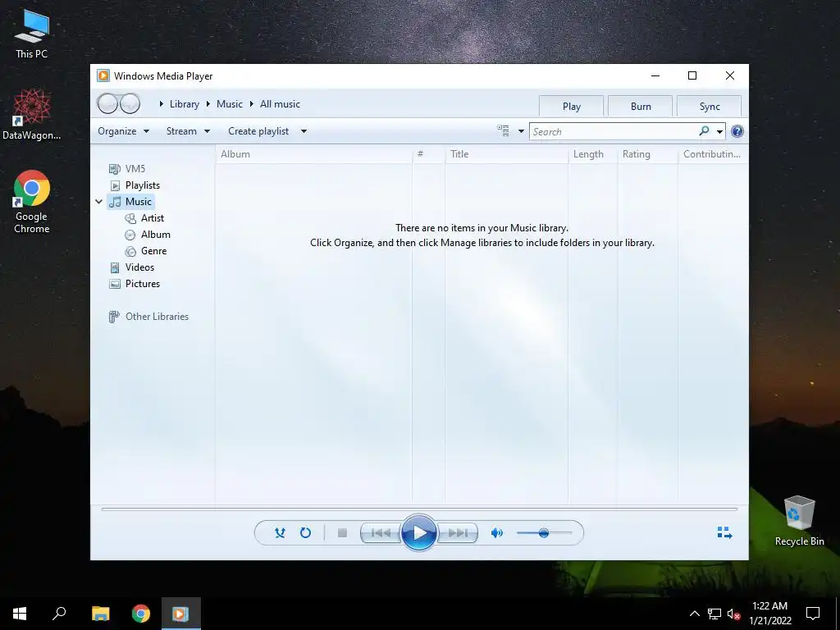Toggle shuffle in the playback controls

click(280, 532)
